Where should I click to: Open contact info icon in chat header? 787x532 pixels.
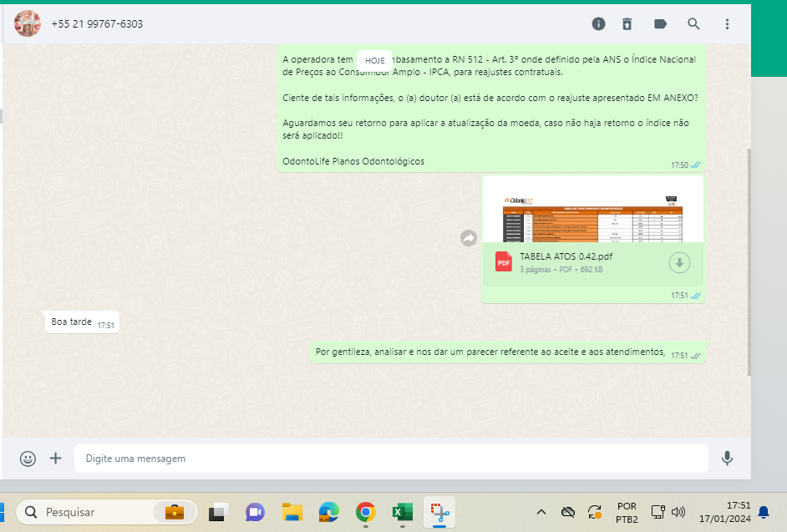(x=598, y=23)
